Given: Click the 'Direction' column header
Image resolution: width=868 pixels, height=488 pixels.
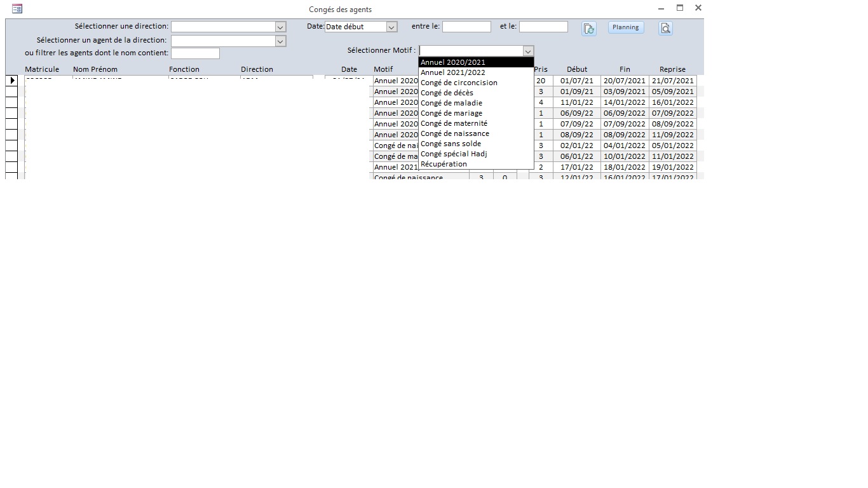Looking at the screenshot, I should point(257,69).
